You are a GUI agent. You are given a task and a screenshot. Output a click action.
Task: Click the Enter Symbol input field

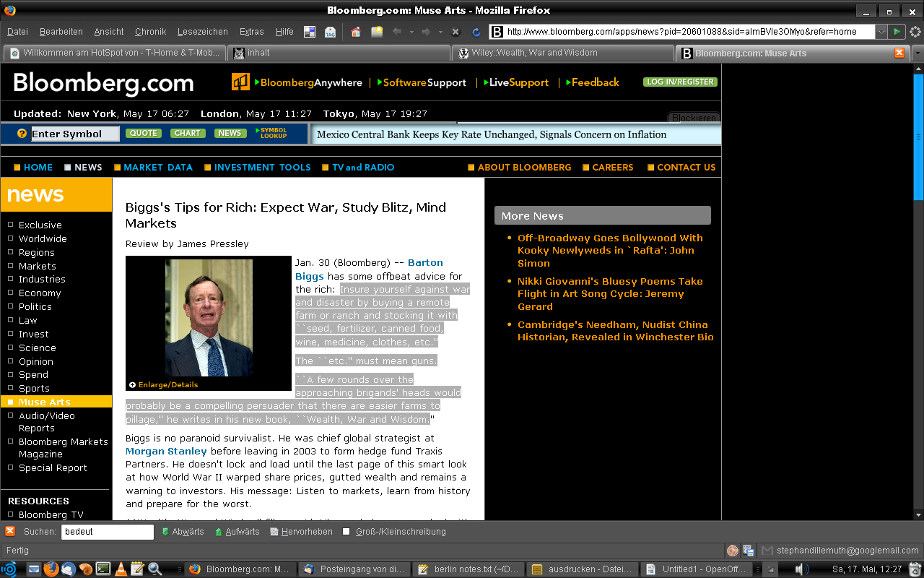(x=75, y=134)
